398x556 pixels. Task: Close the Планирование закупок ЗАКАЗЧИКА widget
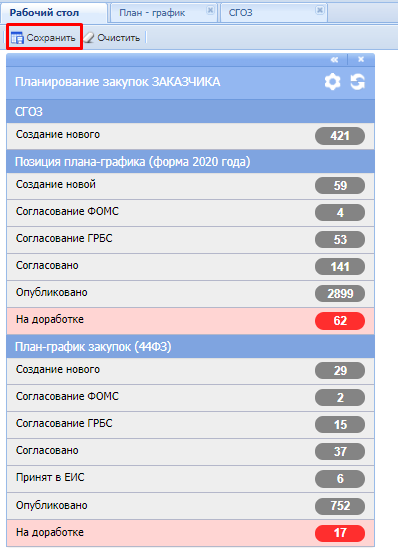click(361, 60)
